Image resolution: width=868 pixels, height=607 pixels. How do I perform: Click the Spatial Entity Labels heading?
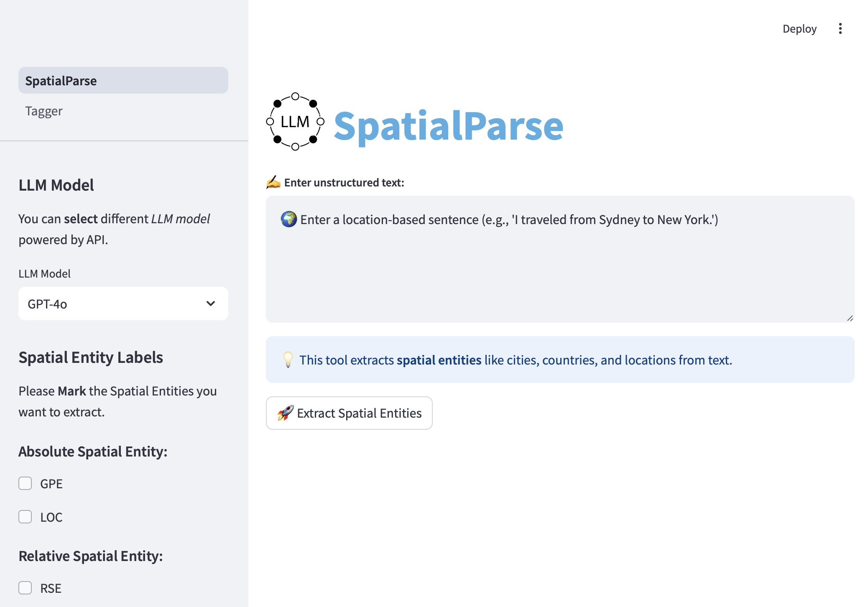[x=91, y=357]
